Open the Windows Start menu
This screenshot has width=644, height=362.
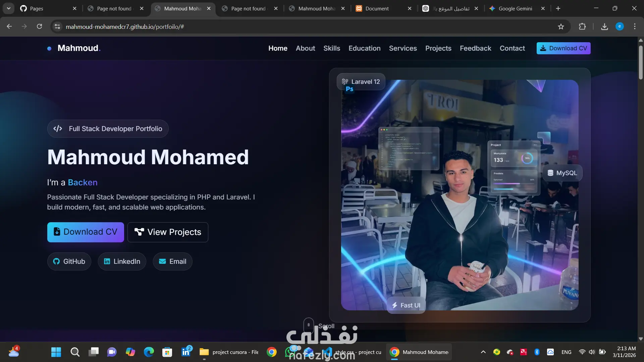56,352
